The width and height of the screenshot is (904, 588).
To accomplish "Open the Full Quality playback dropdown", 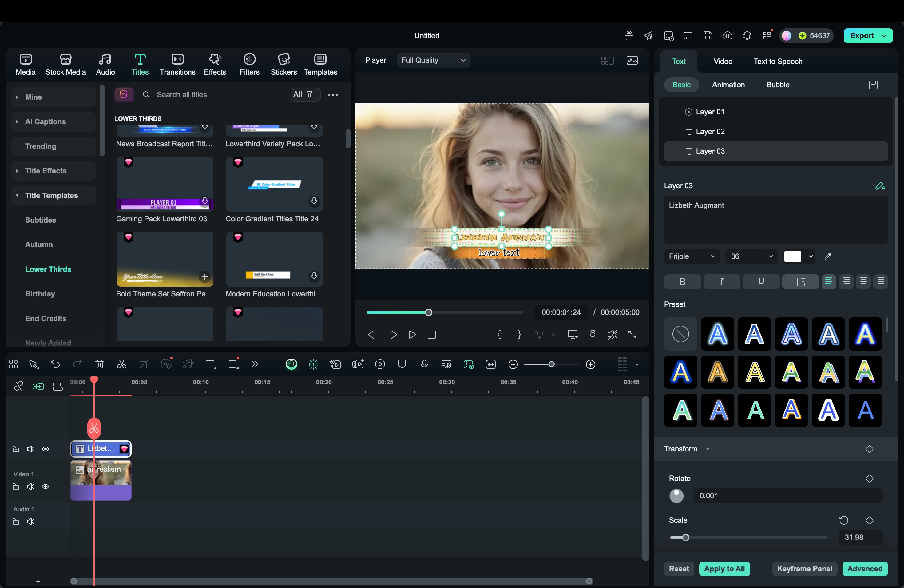I will (x=433, y=60).
